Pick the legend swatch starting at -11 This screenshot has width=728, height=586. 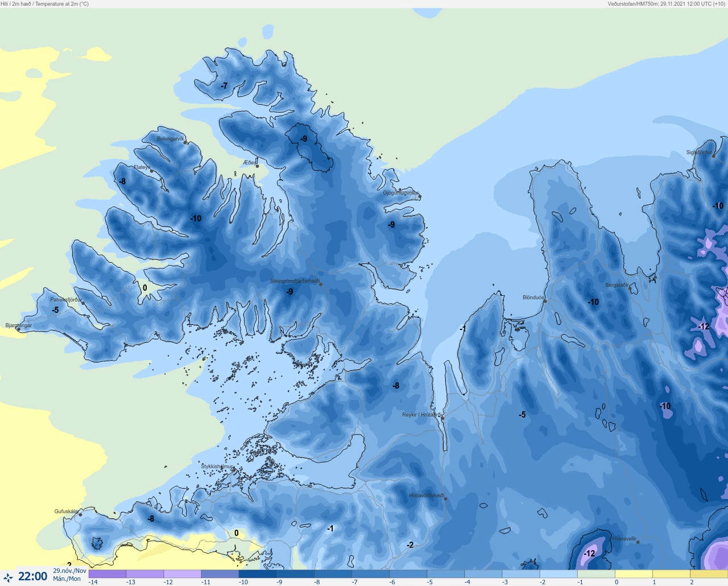(x=220, y=574)
